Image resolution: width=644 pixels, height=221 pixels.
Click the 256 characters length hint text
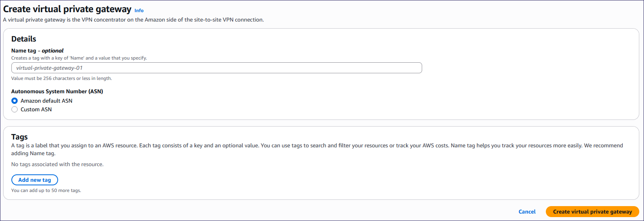coord(61,78)
